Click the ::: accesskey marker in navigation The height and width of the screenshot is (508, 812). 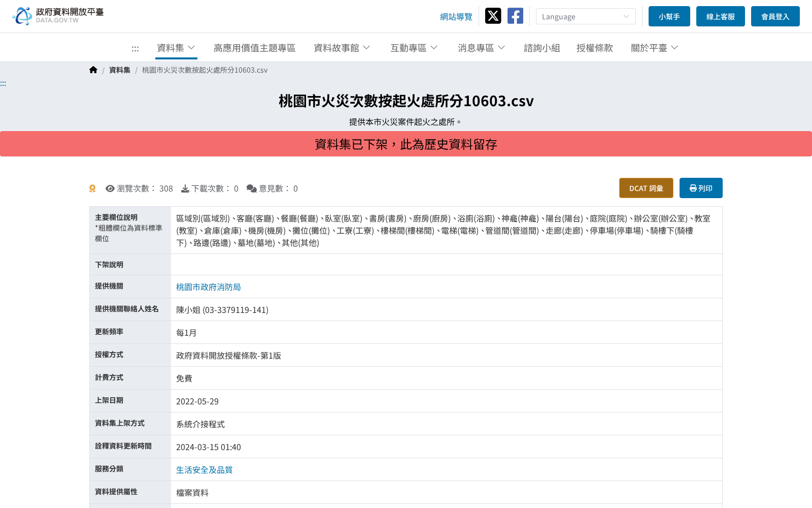[x=135, y=49]
